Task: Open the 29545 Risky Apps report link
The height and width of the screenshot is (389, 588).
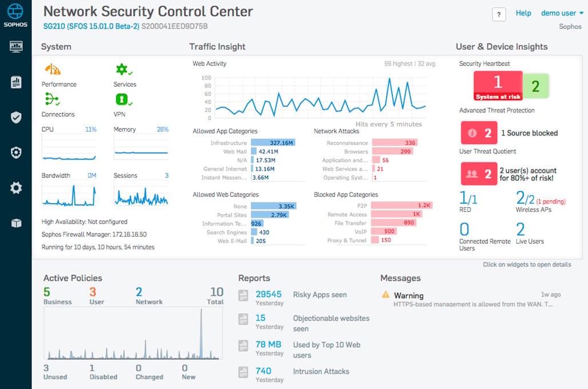Action: [268, 295]
